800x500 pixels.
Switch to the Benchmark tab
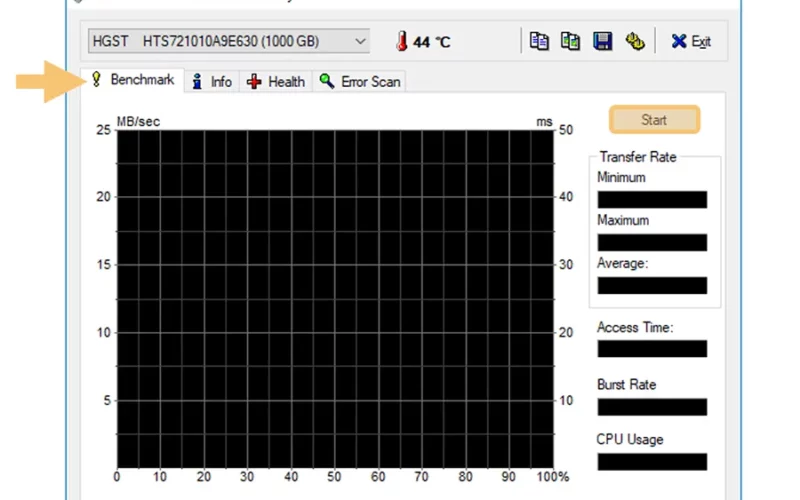(x=132, y=80)
